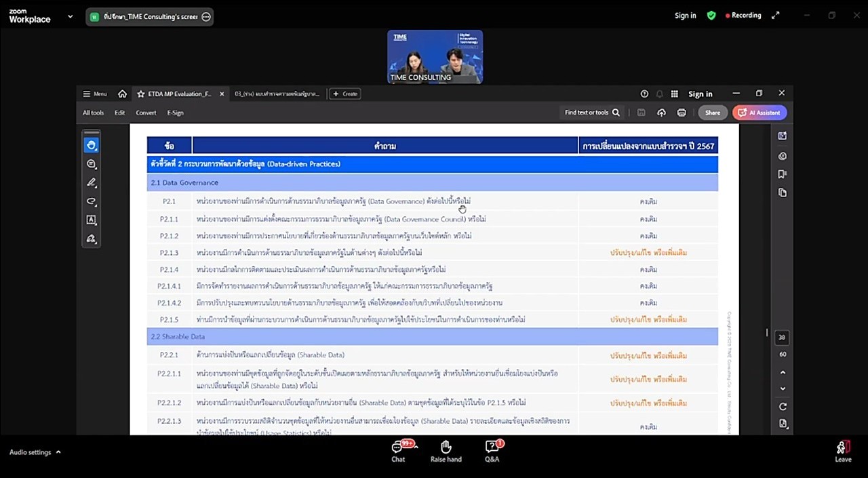Click the print icon in Acrobat toolbar
The image size is (868, 478).
coord(682,113)
